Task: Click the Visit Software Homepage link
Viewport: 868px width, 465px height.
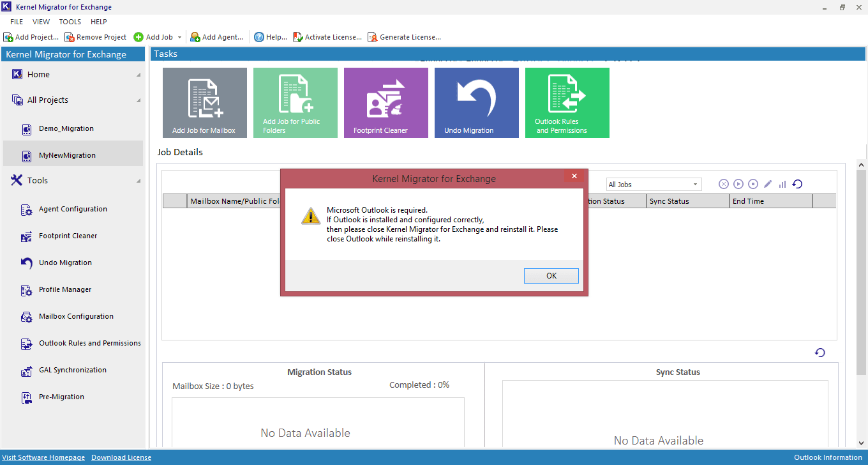Action: (x=44, y=457)
